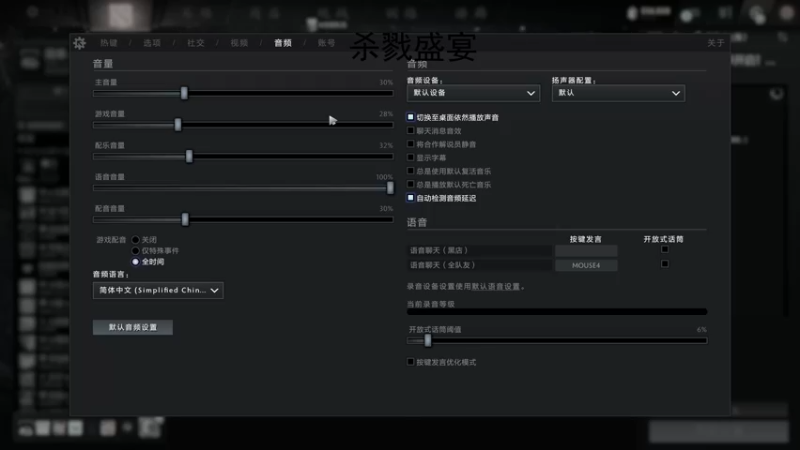
Task: Enable the 显示字幕 checkbox
Action: pyautogui.click(x=411, y=157)
